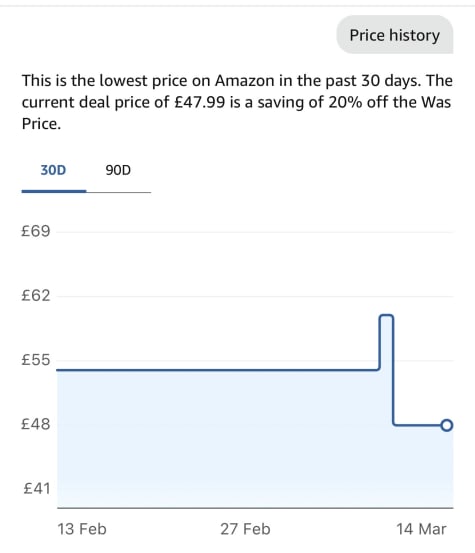The image size is (475, 553).
Task: Click the current price circle marker
Action: click(x=446, y=425)
